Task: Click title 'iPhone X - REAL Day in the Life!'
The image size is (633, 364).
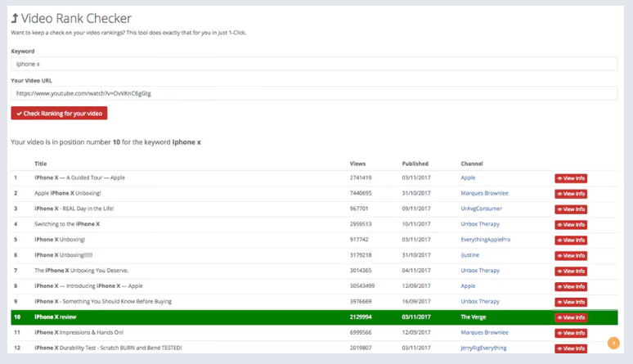Action: [74, 209]
